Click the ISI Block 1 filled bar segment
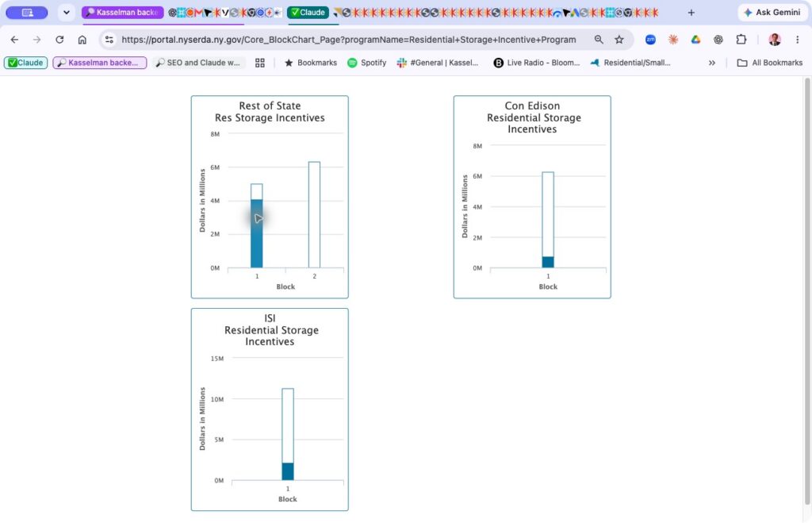The height and width of the screenshot is (523, 812). click(288, 471)
